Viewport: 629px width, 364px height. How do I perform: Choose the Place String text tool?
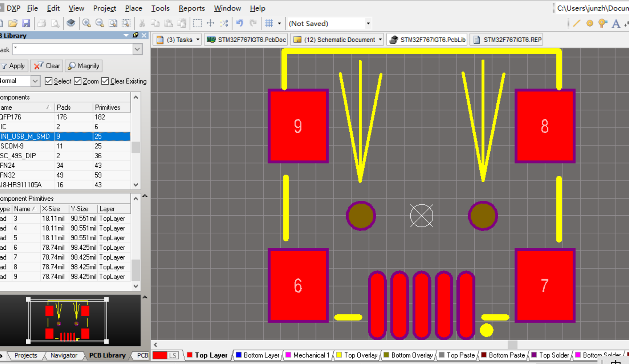pyautogui.click(x=616, y=24)
